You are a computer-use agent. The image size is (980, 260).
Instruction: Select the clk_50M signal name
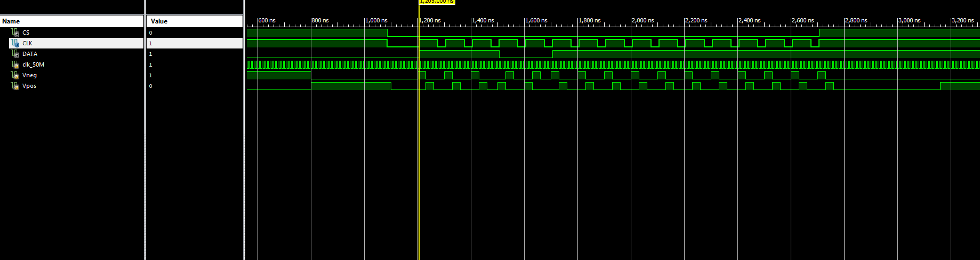pos(33,64)
